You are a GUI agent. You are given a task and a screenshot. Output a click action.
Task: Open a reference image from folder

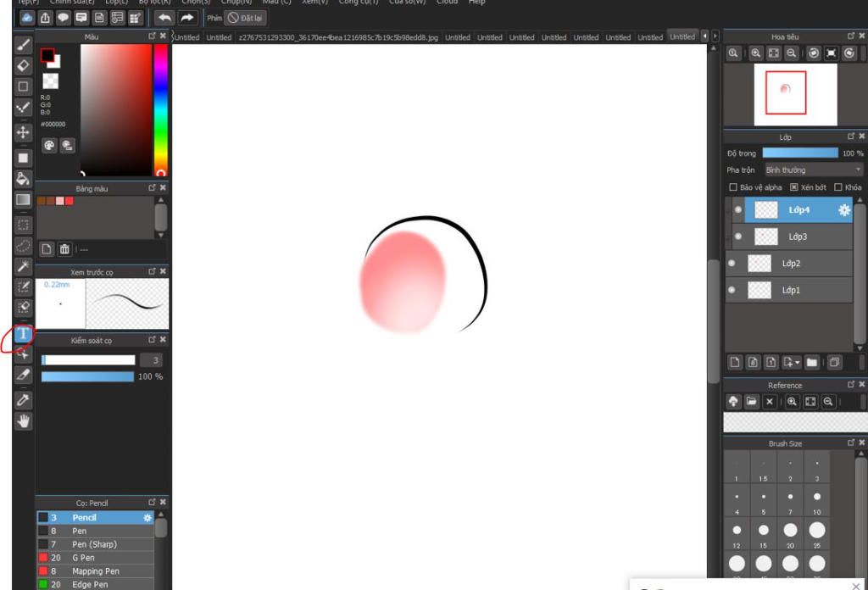point(751,401)
